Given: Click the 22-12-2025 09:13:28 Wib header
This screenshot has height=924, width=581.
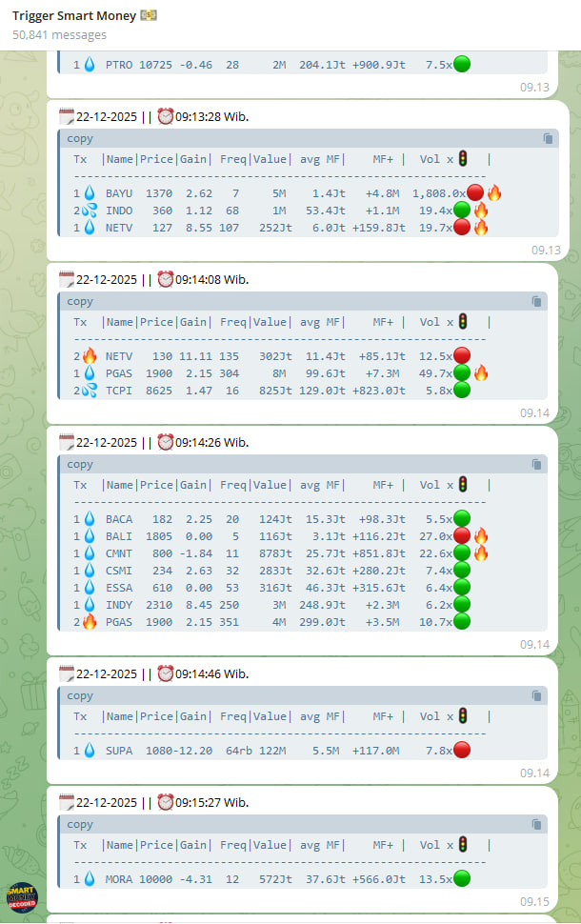Looking at the screenshot, I should click(x=154, y=116).
